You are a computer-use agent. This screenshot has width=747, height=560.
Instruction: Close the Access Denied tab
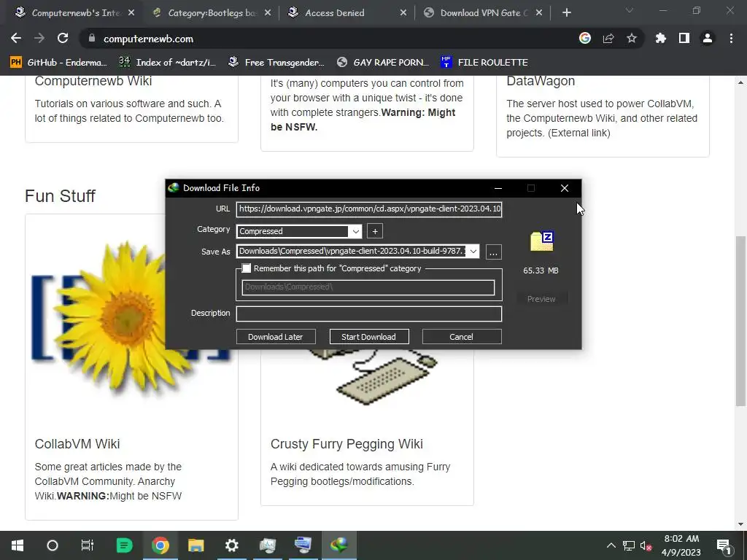click(x=403, y=13)
